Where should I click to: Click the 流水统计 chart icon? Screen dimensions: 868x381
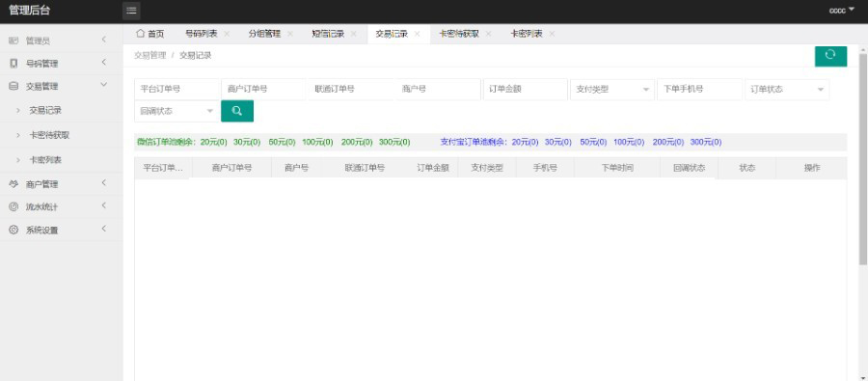coord(14,207)
